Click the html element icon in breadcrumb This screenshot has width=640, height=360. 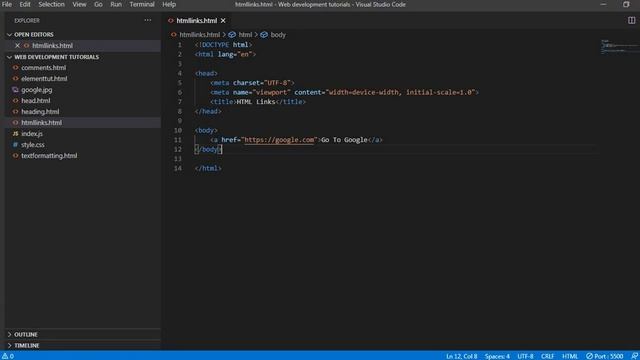(x=232, y=35)
